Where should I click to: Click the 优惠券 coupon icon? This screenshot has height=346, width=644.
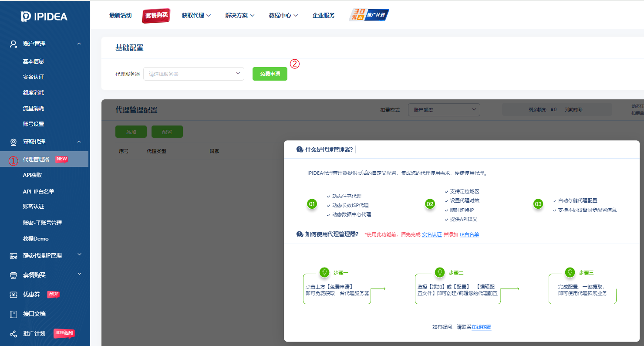(x=13, y=295)
